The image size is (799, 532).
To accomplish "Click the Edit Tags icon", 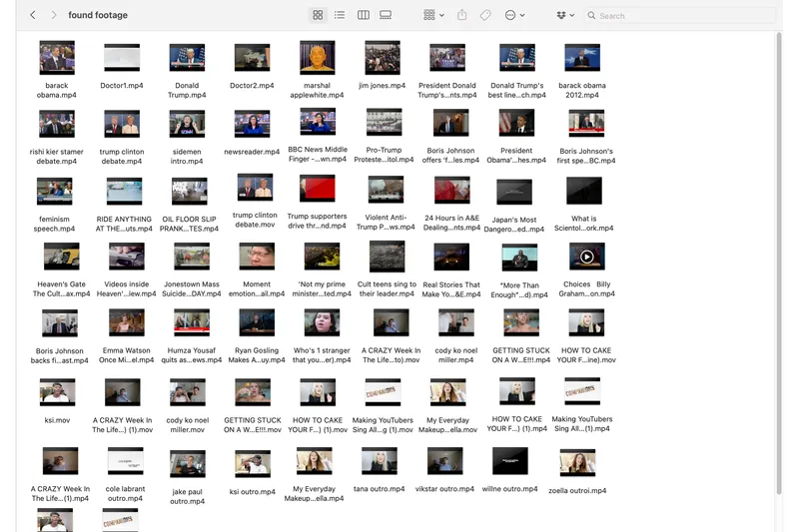I will tap(485, 15).
